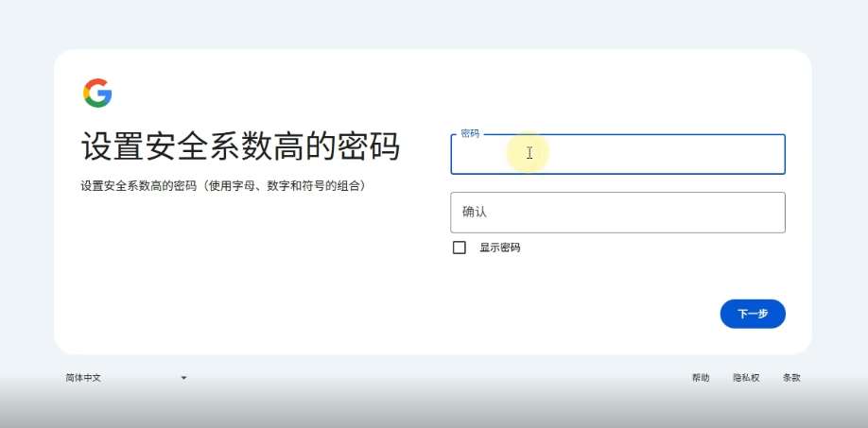Open the 条款 footer link
This screenshot has width=868, height=428.
[x=791, y=378]
